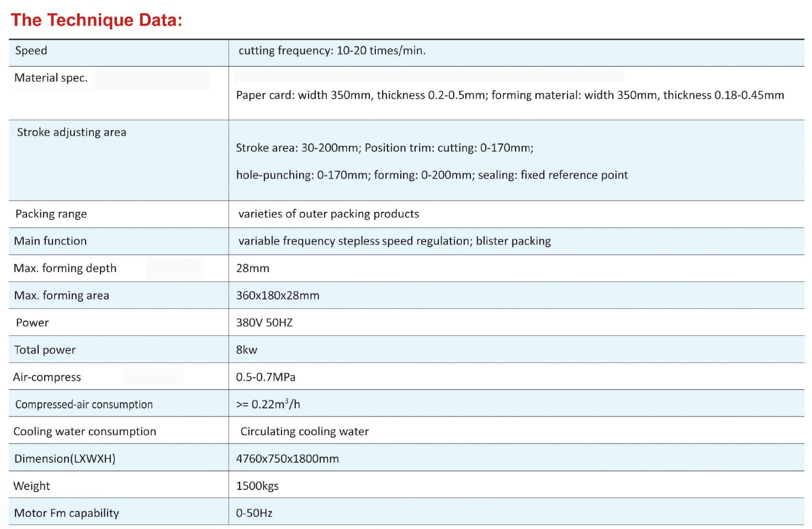Click the Max. forming depth value 28mm
This screenshot has height=529, width=812.
click(x=253, y=269)
